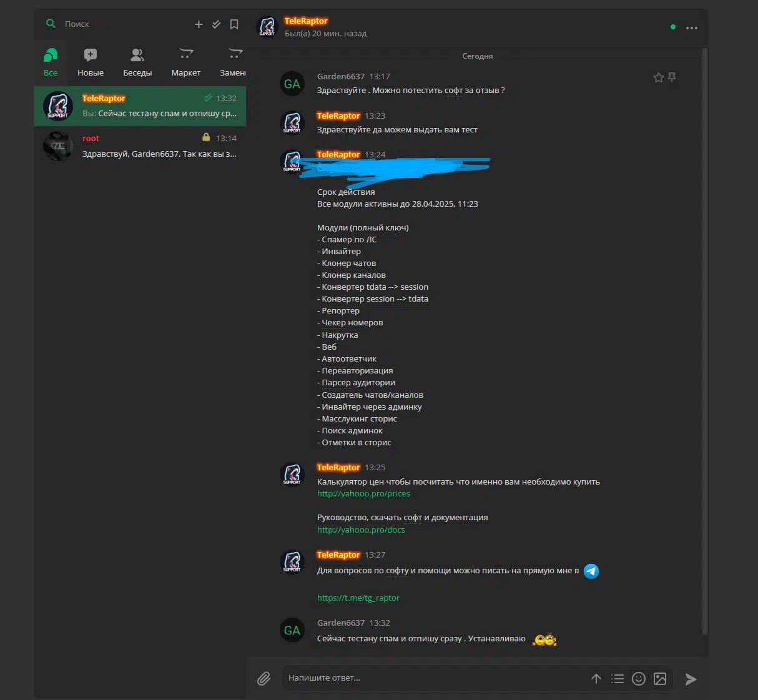Click the read checkmark on the TeleRaptor conversation

pyautogui.click(x=208, y=98)
